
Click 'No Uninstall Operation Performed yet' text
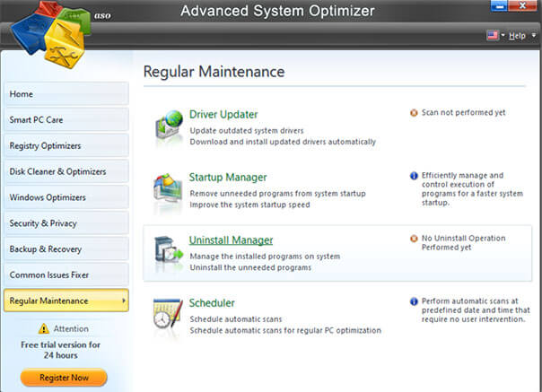tap(464, 243)
